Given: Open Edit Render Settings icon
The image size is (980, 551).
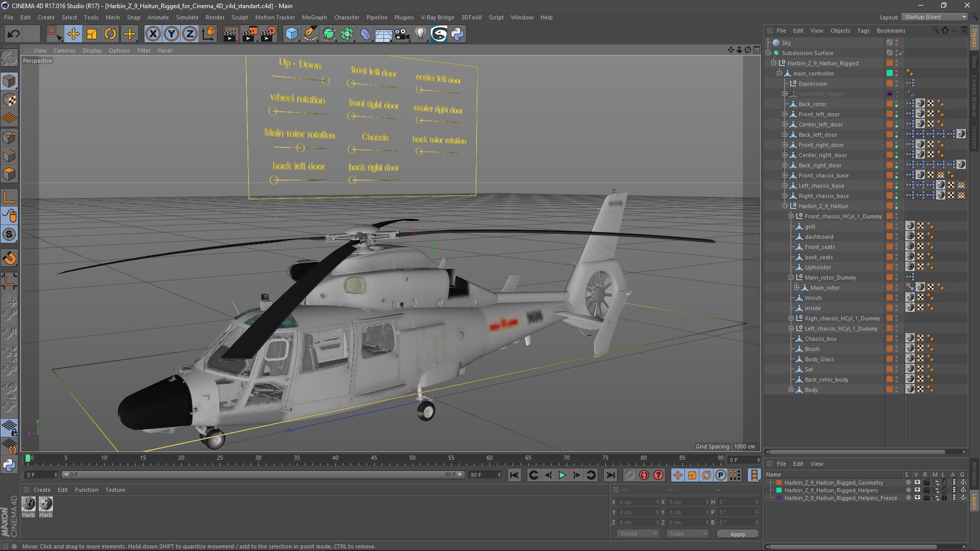Looking at the screenshot, I should click(268, 34).
